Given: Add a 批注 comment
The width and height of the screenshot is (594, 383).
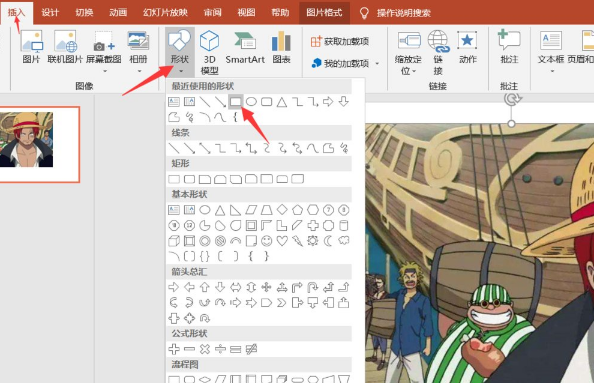Looking at the screenshot, I should tap(509, 46).
